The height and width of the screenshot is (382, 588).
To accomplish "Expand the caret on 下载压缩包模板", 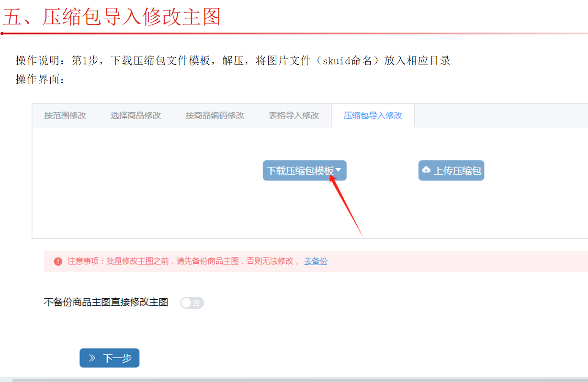I will tap(339, 169).
